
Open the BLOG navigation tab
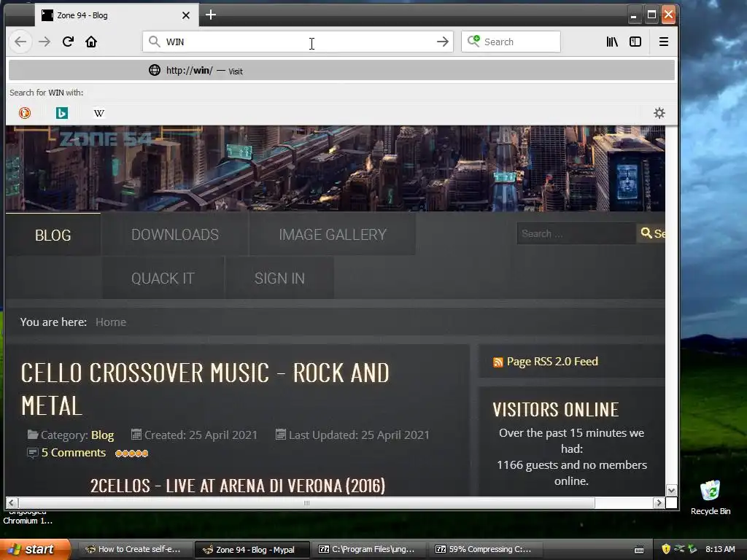click(x=53, y=235)
